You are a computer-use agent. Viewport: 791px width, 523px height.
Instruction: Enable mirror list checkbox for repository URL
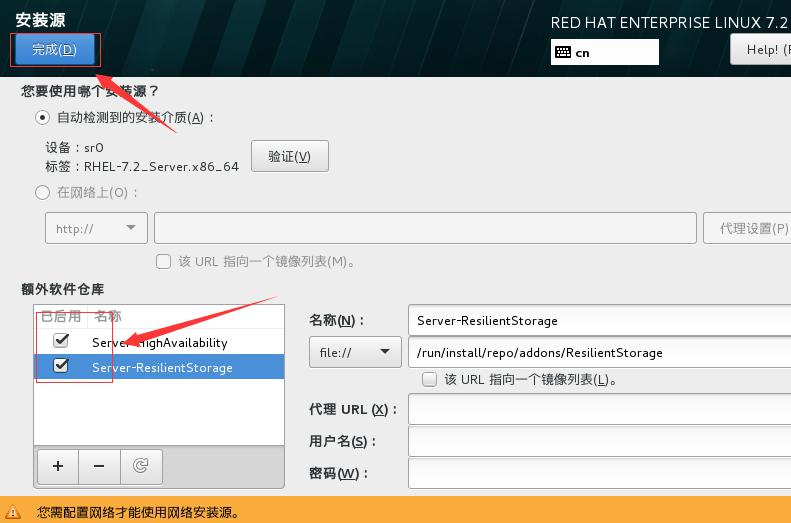[429, 379]
